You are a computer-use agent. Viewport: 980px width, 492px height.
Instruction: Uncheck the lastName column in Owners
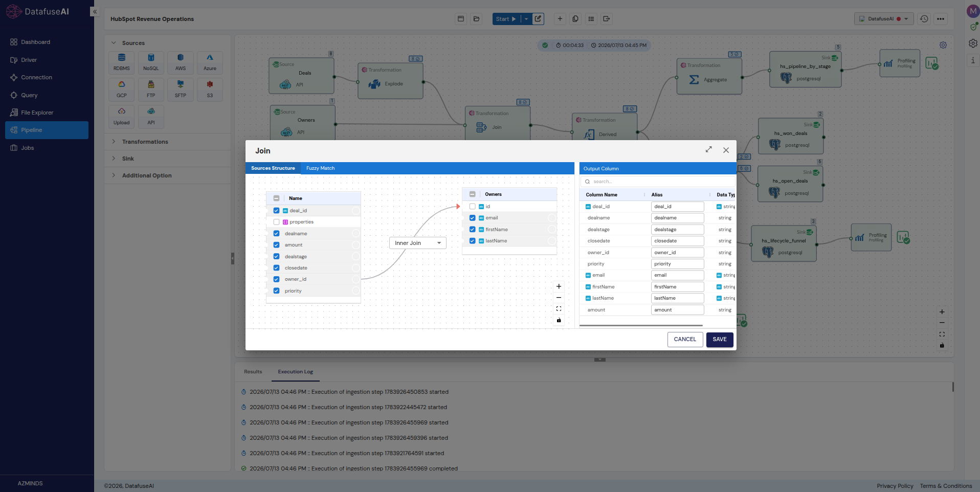pyautogui.click(x=472, y=241)
